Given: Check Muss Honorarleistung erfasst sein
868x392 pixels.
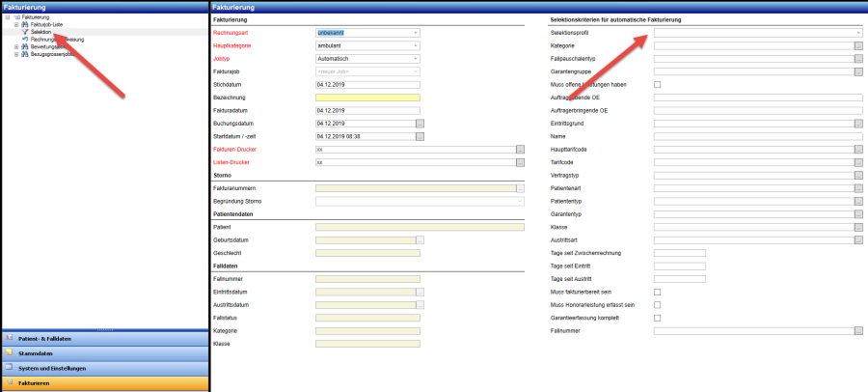Looking at the screenshot, I should (x=658, y=305).
